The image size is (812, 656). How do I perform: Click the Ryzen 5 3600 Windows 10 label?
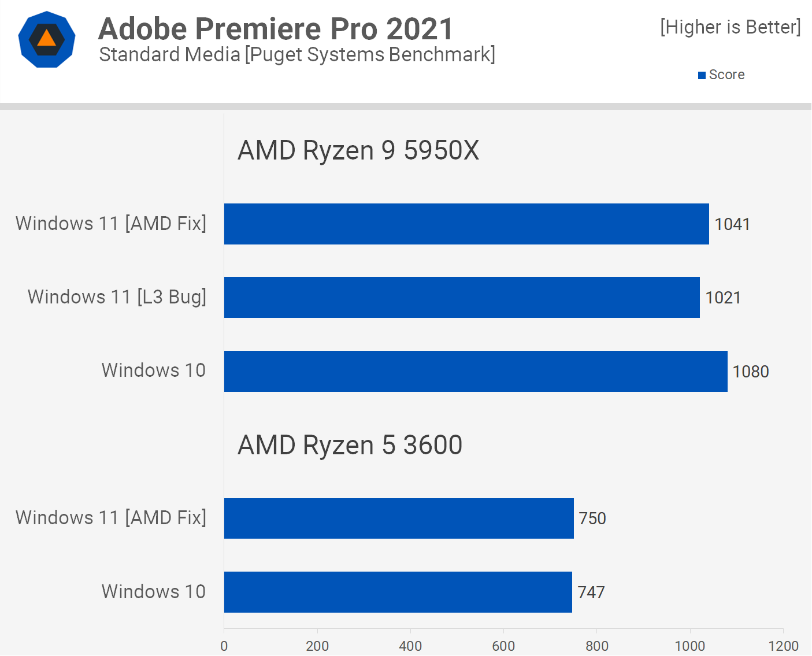[154, 591]
